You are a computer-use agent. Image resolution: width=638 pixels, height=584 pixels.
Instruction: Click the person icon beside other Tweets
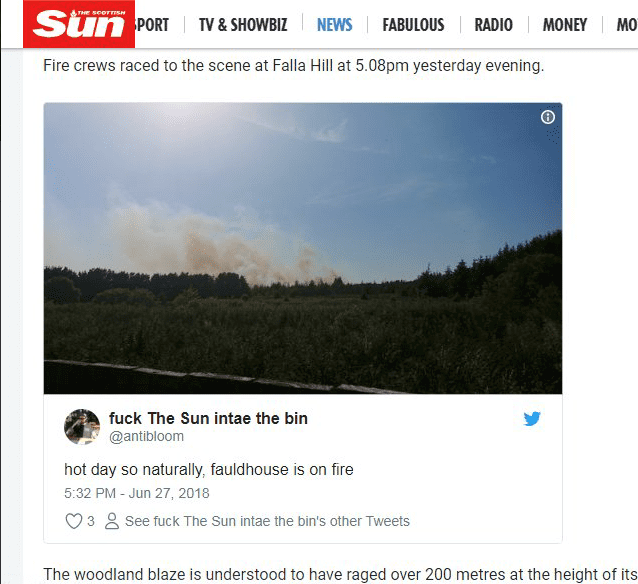112,521
